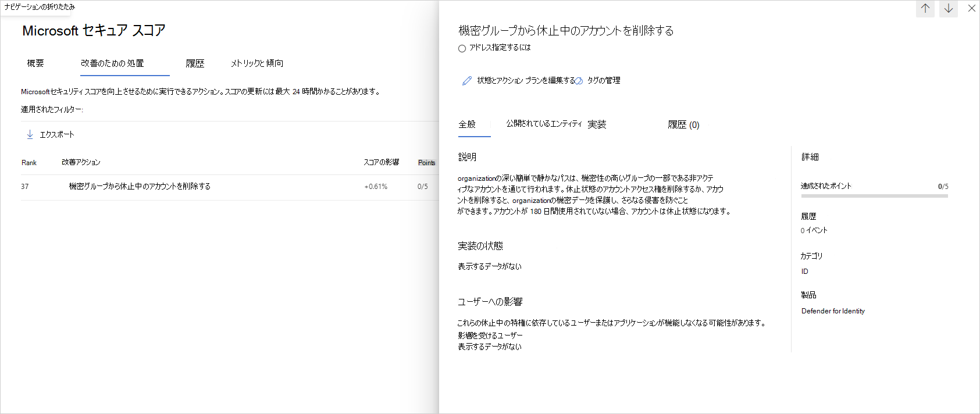This screenshot has width=980, height=414.
Task: Click the pencil edit status icon
Action: point(466,81)
